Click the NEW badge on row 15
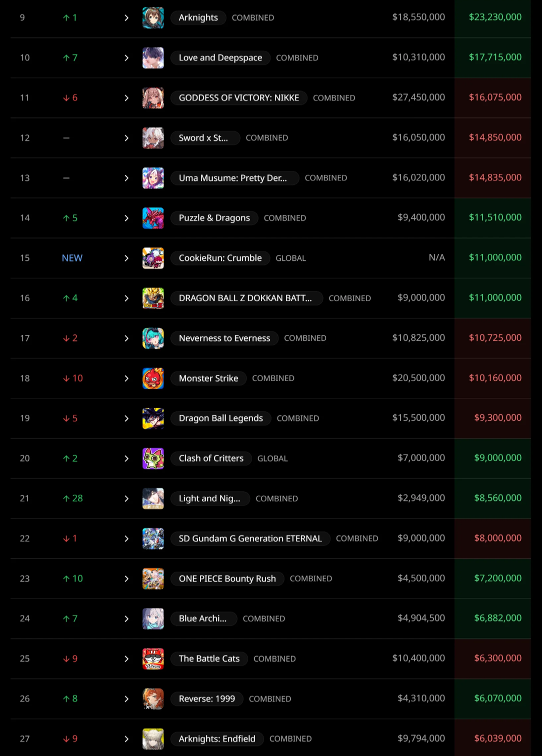The height and width of the screenshot is (756, 542). coord(72,258)
